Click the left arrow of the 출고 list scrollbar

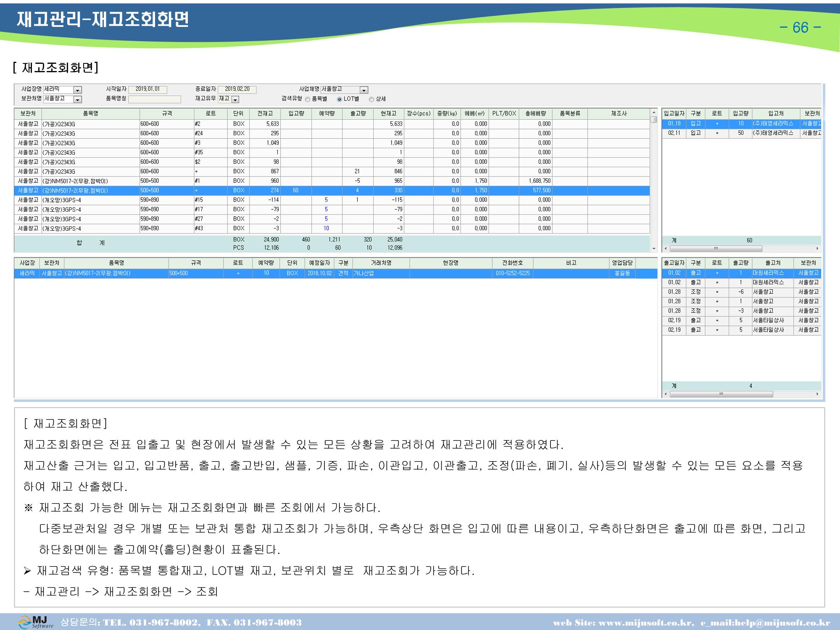tap(666, 394)
